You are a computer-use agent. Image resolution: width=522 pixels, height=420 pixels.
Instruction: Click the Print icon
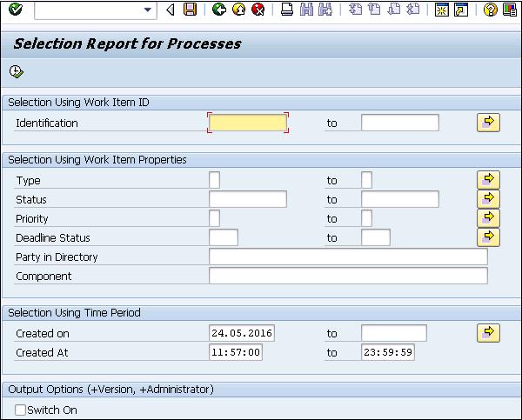pyautogui.click(x=287, y=10)
